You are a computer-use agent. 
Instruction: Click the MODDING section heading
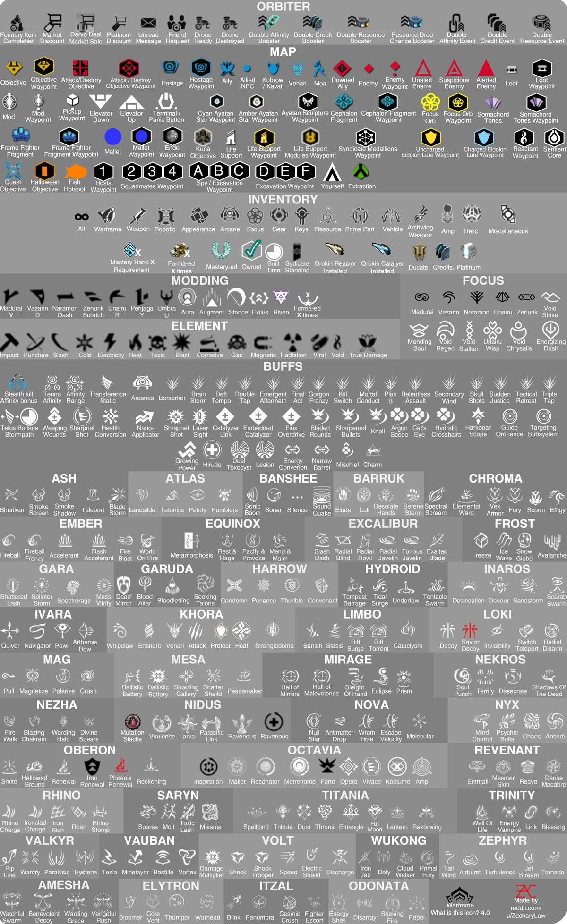click(199, 280)
